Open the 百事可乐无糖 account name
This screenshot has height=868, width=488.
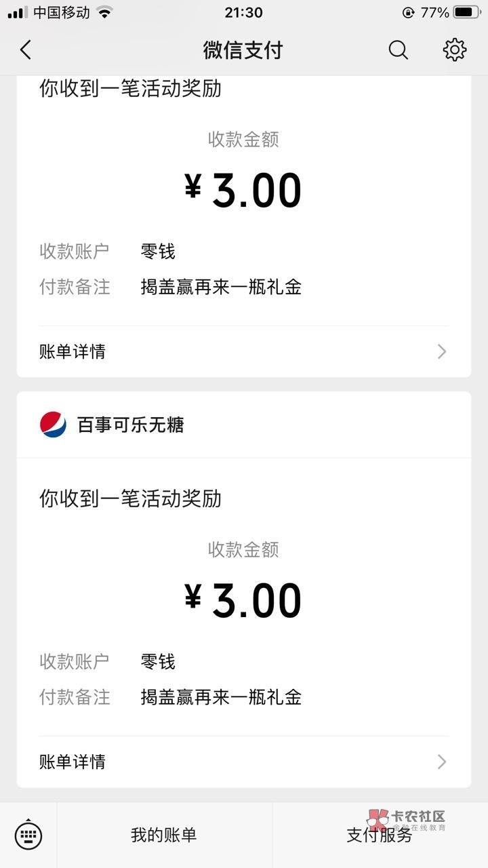click(x=130, y=425)
